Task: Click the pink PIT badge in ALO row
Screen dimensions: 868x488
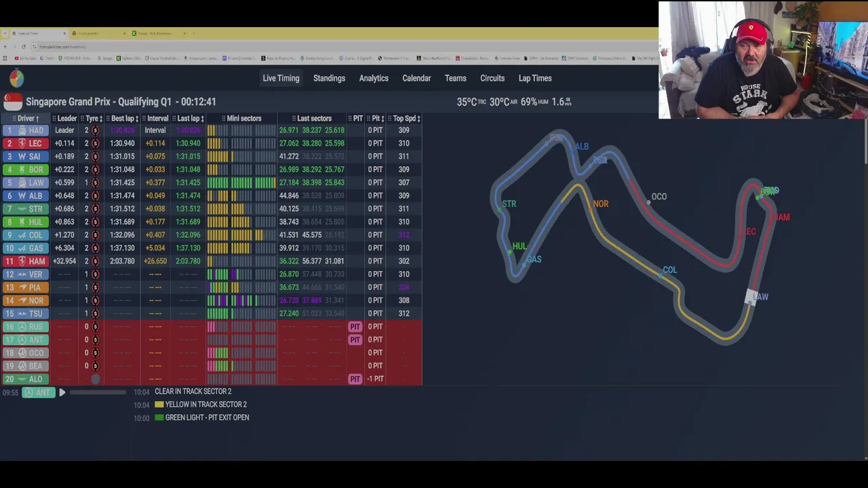Action: [355, 379]
